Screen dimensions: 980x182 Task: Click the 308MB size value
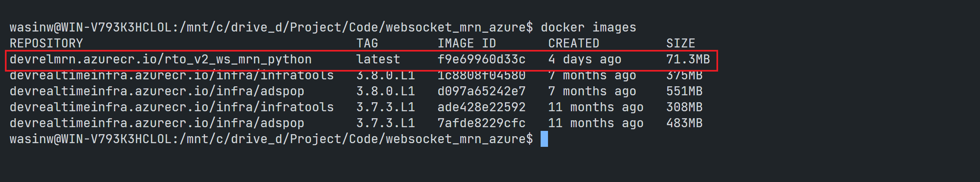684,107
